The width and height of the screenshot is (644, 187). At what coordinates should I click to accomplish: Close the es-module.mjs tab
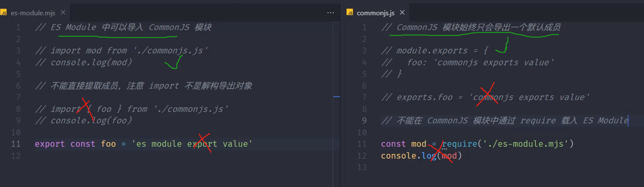63,13
